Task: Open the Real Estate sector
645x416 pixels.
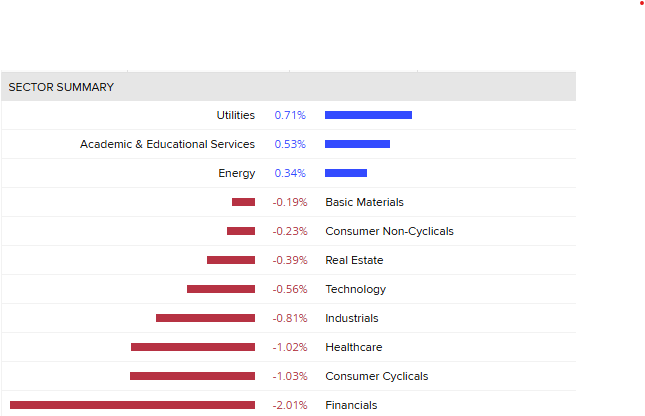Action: coord(354,260)
